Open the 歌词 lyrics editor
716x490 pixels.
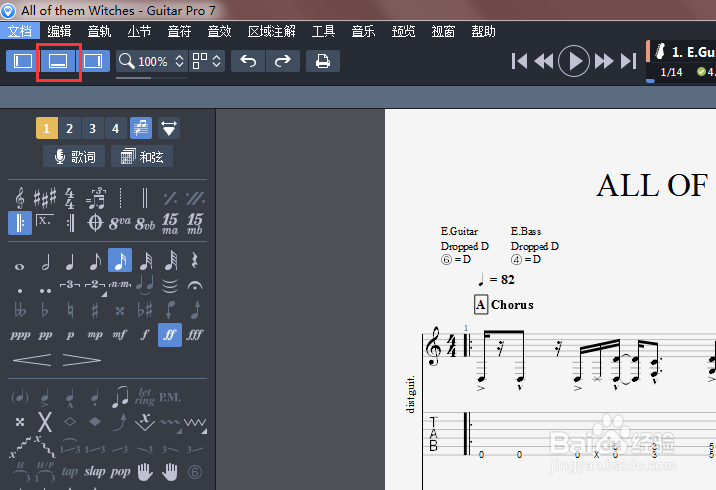74,157
